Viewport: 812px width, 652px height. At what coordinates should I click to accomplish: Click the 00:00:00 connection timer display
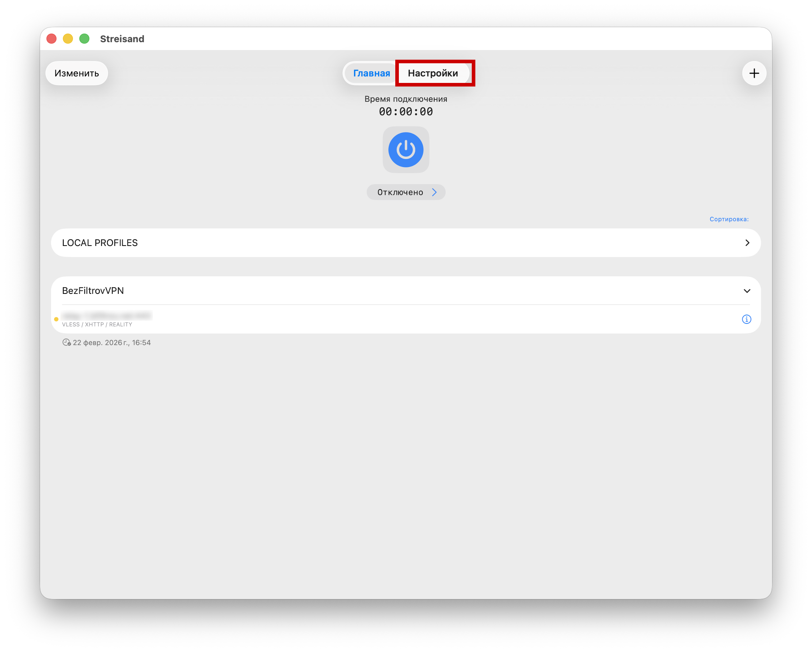pyautogui.click(x=406, y=111)
